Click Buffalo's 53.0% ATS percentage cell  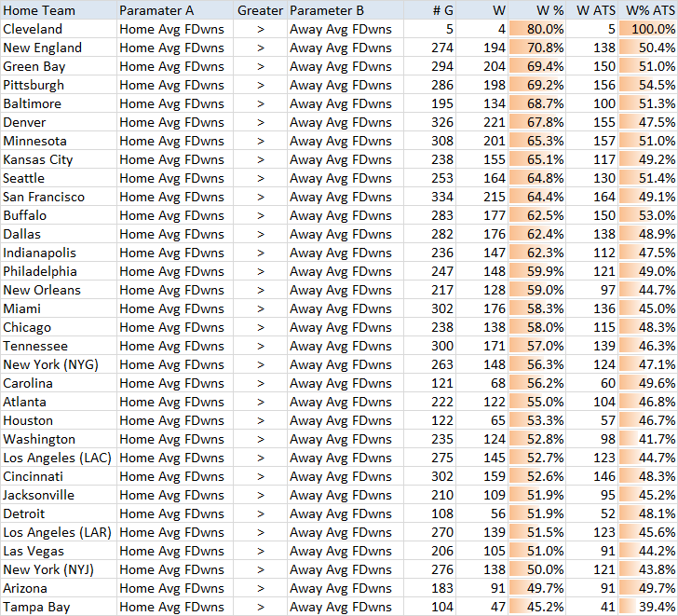[x=648, y=215]
